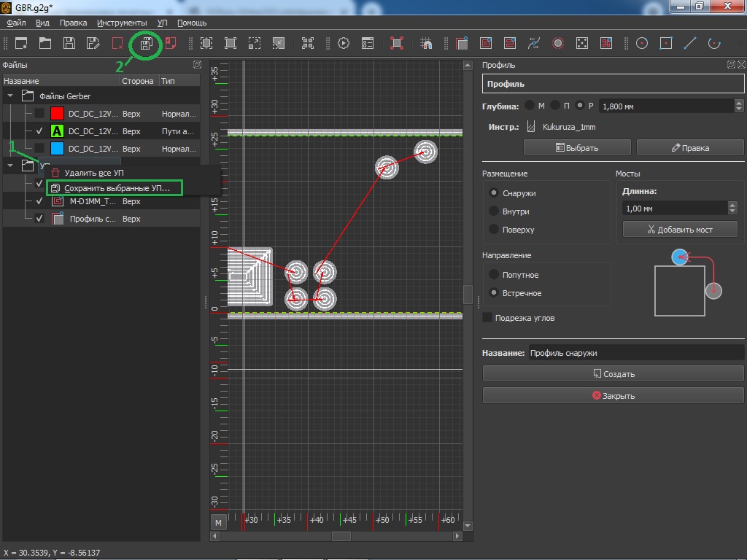Collapse the 'Файлы Gerber' tree node
The width and height of the screenshot is (747, 560).
(11, 96)
